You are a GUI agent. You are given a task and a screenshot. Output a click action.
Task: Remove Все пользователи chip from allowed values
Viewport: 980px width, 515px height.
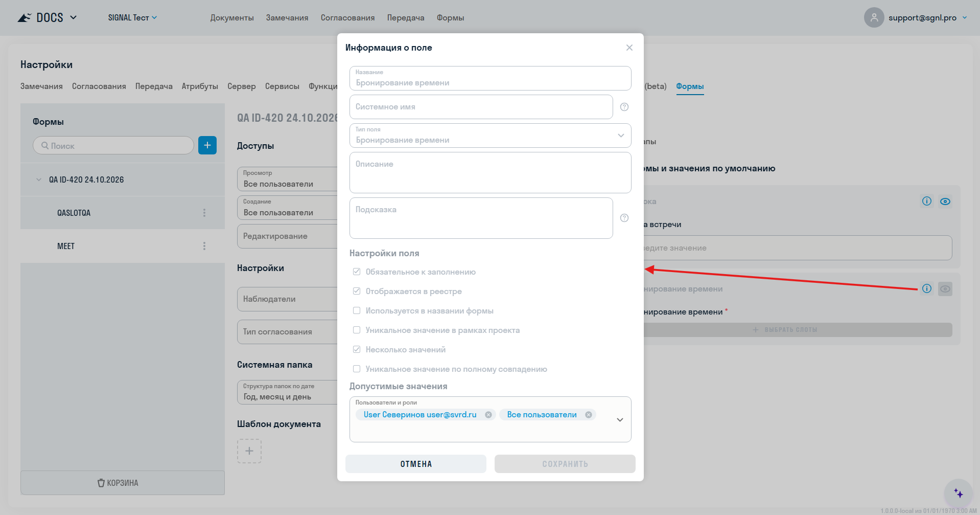tap(589, 415)
